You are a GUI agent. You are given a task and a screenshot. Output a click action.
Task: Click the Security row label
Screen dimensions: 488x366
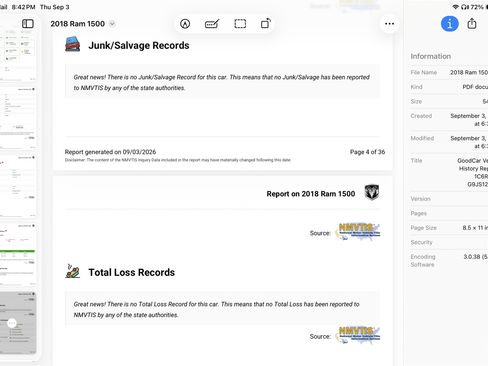pos(421,242)
